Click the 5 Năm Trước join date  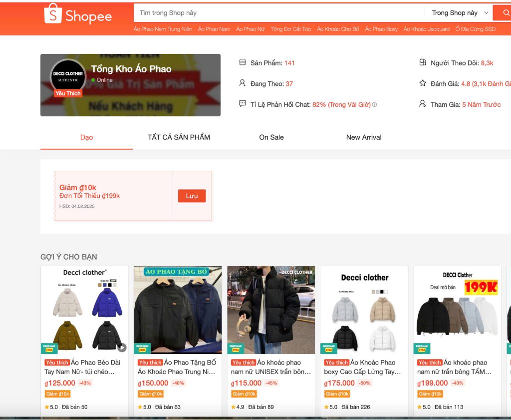tap(482, 105)
